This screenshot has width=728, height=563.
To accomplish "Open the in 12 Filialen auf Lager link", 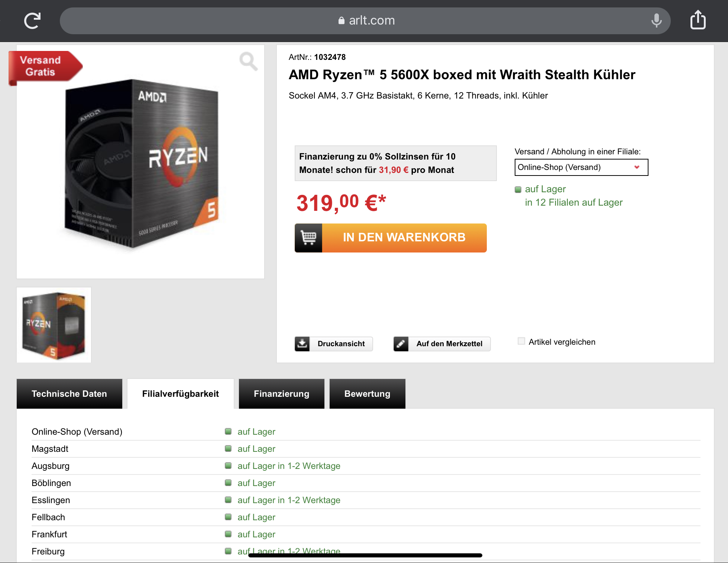I will coord(573,203).
